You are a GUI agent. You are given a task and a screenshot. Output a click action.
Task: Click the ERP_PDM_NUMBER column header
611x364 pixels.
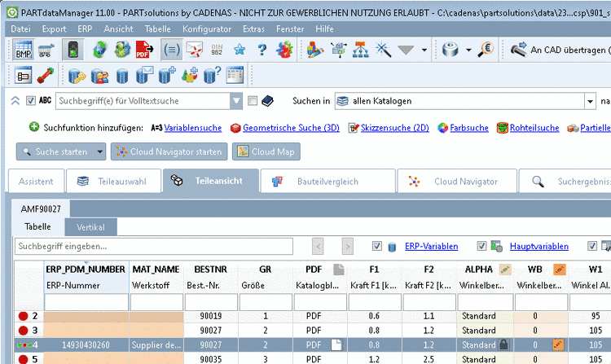(86, 270)
